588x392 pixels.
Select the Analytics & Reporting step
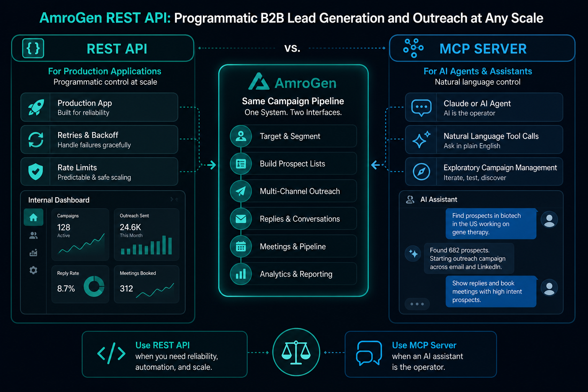click(x=293, y=274)
